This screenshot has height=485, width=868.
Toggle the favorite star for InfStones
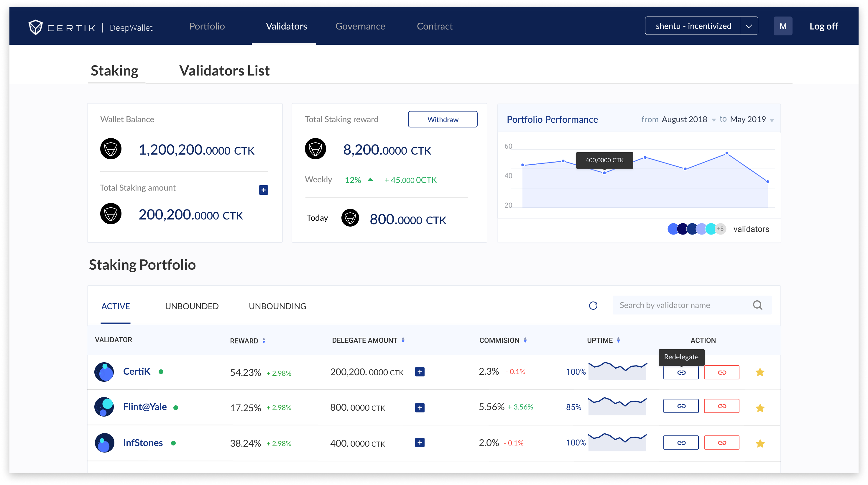click(760, 443)
